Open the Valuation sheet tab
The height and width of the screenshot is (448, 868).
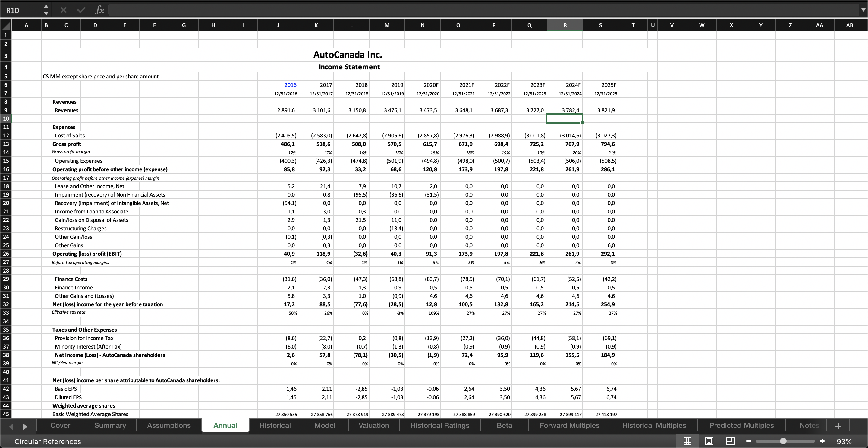point(374,425)
